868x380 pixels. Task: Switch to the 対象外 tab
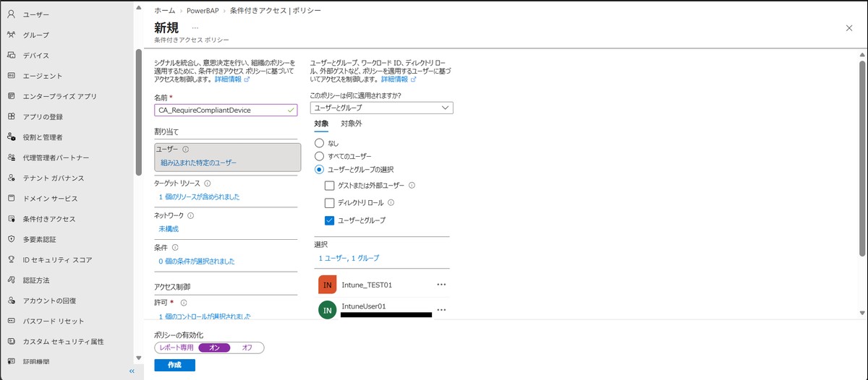pyautogui.click(x=352, y=124)
